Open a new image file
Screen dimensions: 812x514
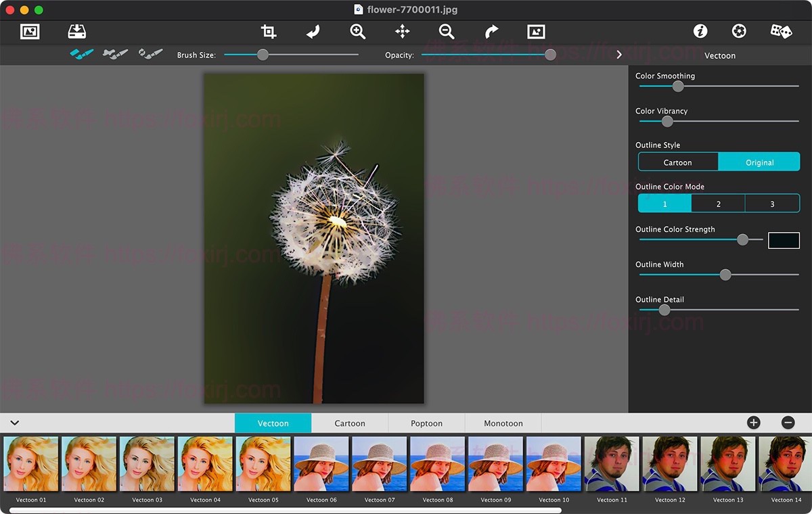[x=30, y=31]
